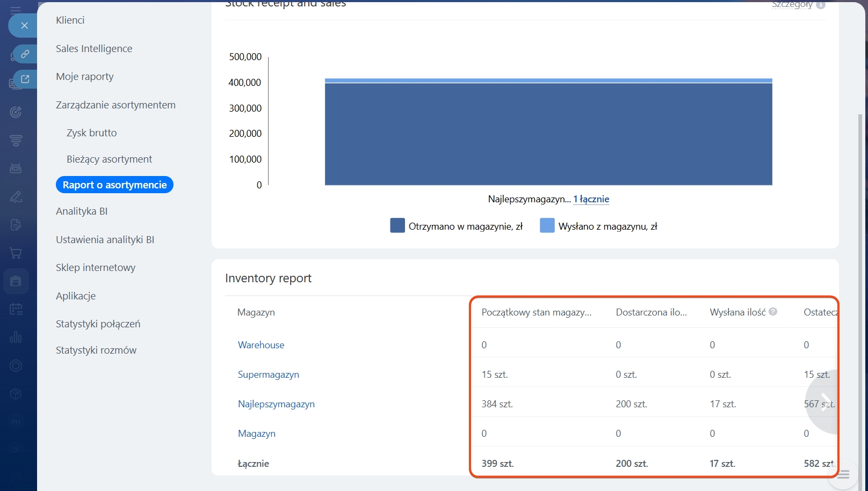This screenshot has width=868, height=491.
Task: Toggle Otrzymano w magazynie legend series
Action: pos(397,226)
